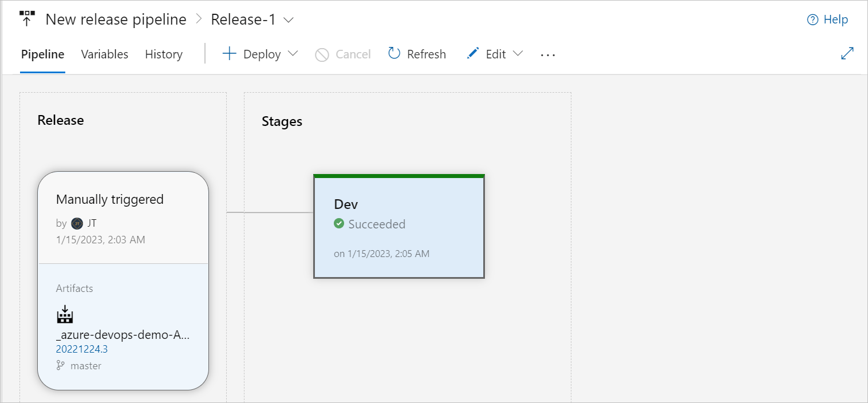The image size is (868, 403).
Task: Click the Succeeded green checkmark on Dev stage
Action: tap(340, 224)
